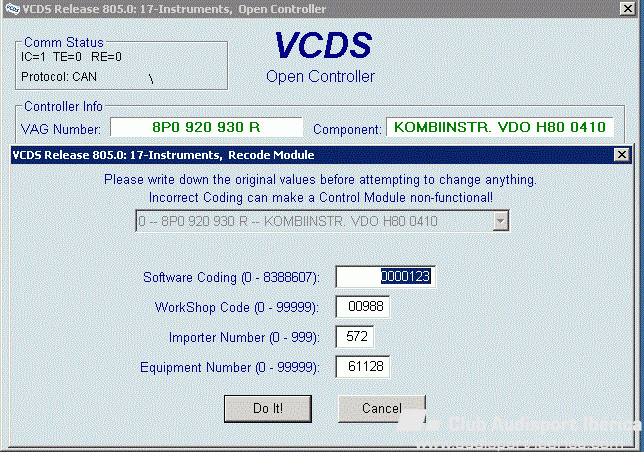This screenshot has width=644, height=452.
Task: Click the 'Please write down the original values' line
Action: click(x=320, y=180)
